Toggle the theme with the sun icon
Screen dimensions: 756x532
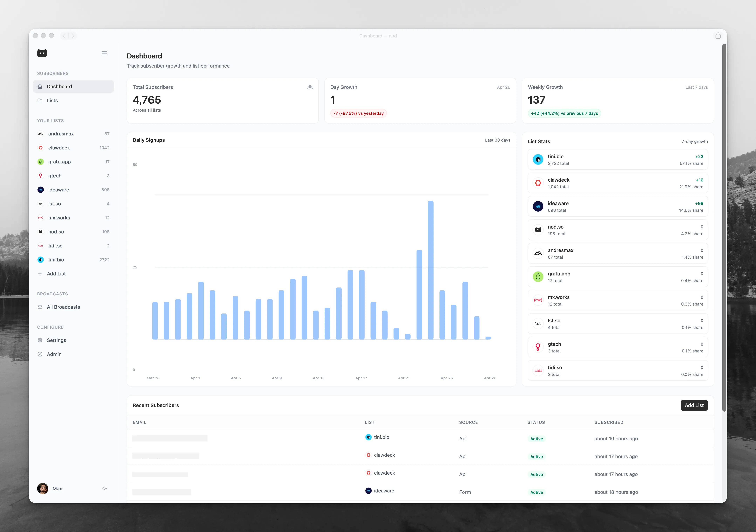point(104,489)
